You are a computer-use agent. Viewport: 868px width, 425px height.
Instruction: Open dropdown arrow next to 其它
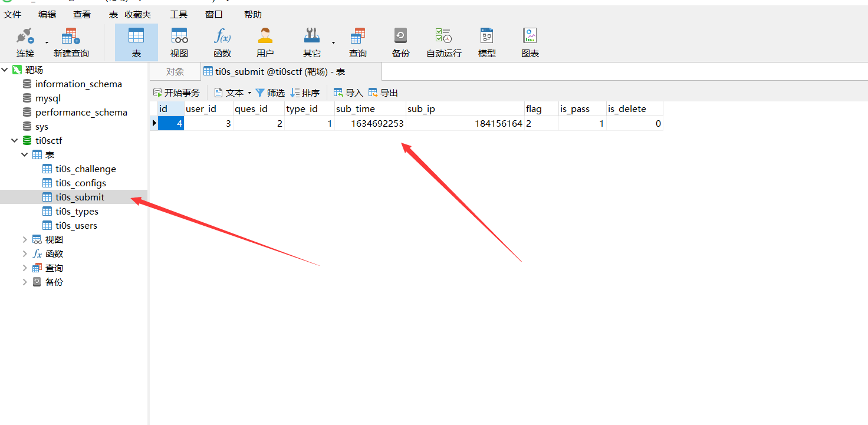point(333,42)
